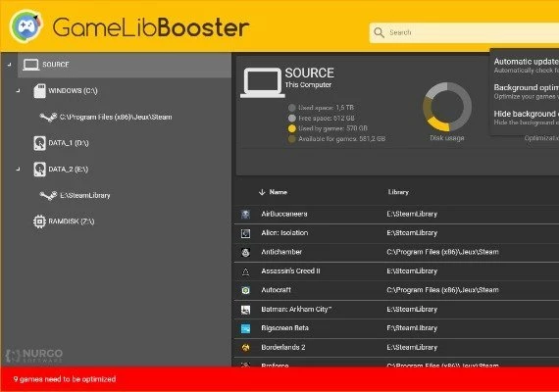Click the Bigscreen Beta game icon

click(245, 328)
